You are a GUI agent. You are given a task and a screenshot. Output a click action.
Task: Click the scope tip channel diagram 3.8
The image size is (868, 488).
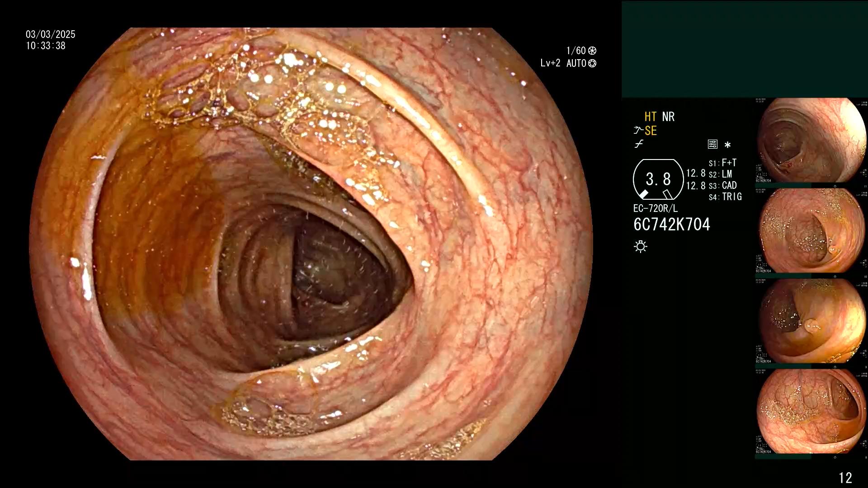tap(658, 179)
